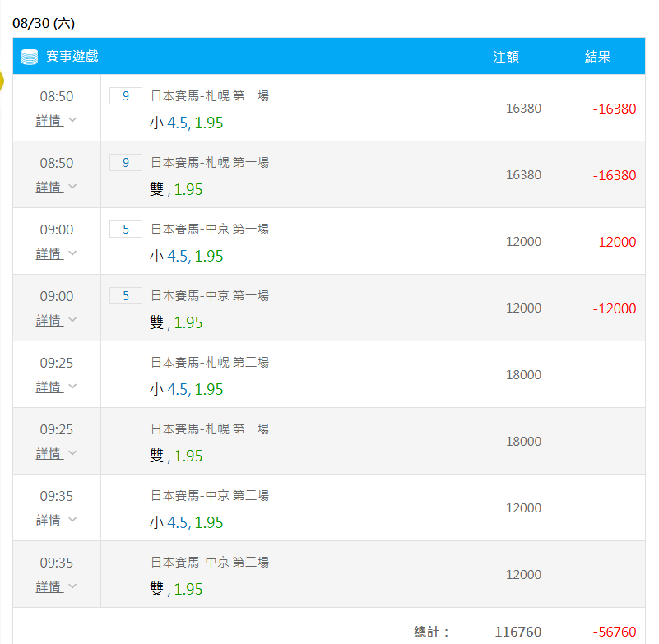Image resolution: width=659 pixels, height=644 pixels.
Task: Click the 賽事遊戲 header title
Action: pos(72,56)
